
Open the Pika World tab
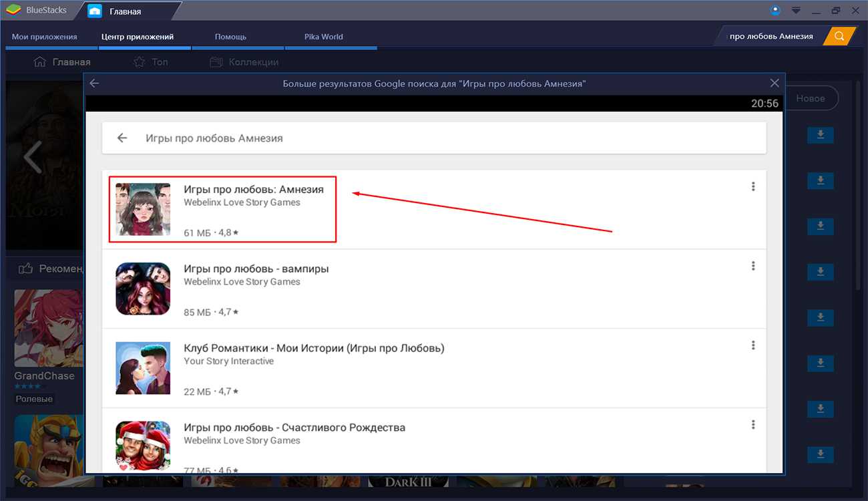(323, 37)
